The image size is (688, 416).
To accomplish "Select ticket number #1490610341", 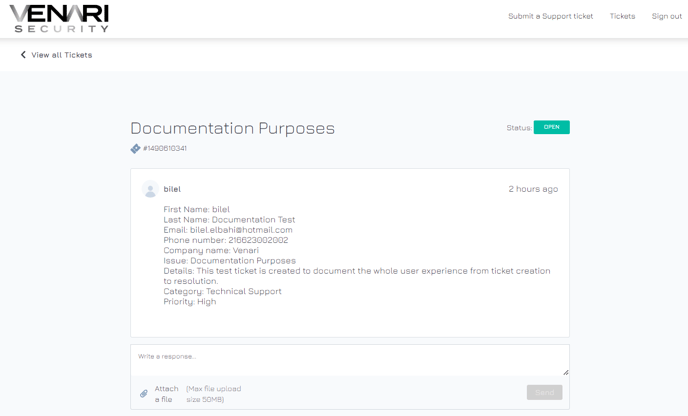I will pos(165,148).
